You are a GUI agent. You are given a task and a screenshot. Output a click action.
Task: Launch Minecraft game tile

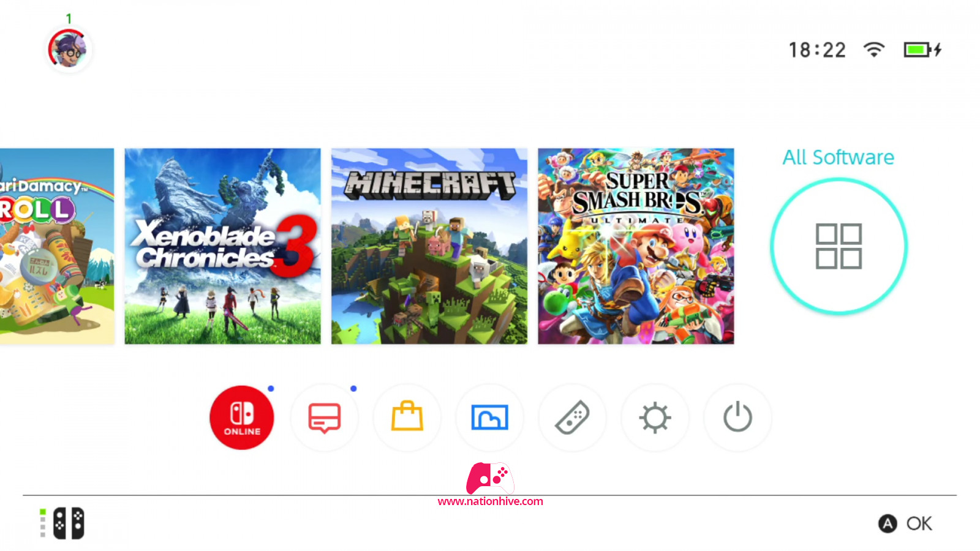[429, 246]
